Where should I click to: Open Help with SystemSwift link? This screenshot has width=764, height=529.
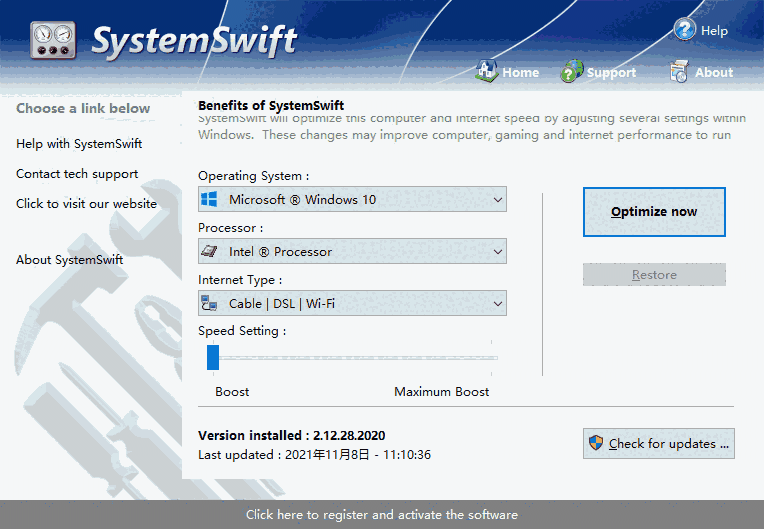[79, 144]
